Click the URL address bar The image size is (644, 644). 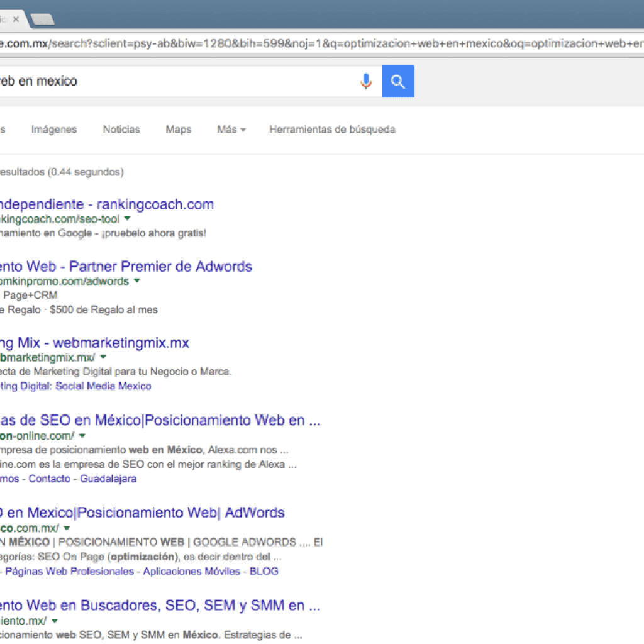click(x=322, y=43)
